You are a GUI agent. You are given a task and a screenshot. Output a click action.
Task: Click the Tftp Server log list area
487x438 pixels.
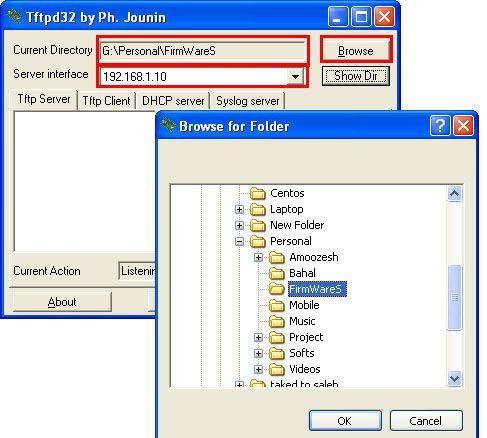coord(85,182)
